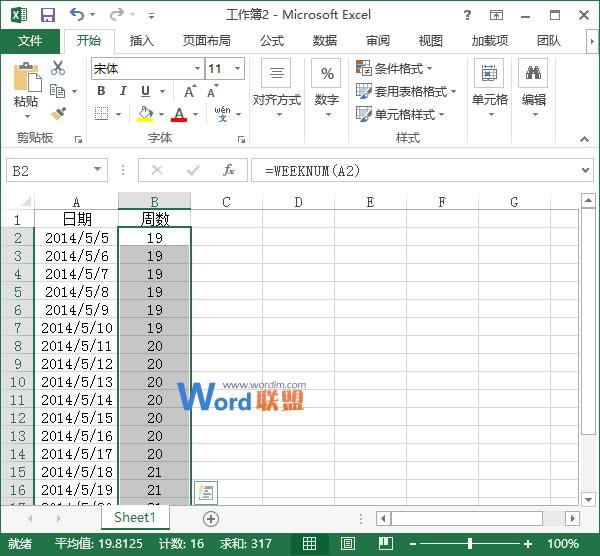
Task: Add a new sheet with plus icon
Action: pos(210,519)
